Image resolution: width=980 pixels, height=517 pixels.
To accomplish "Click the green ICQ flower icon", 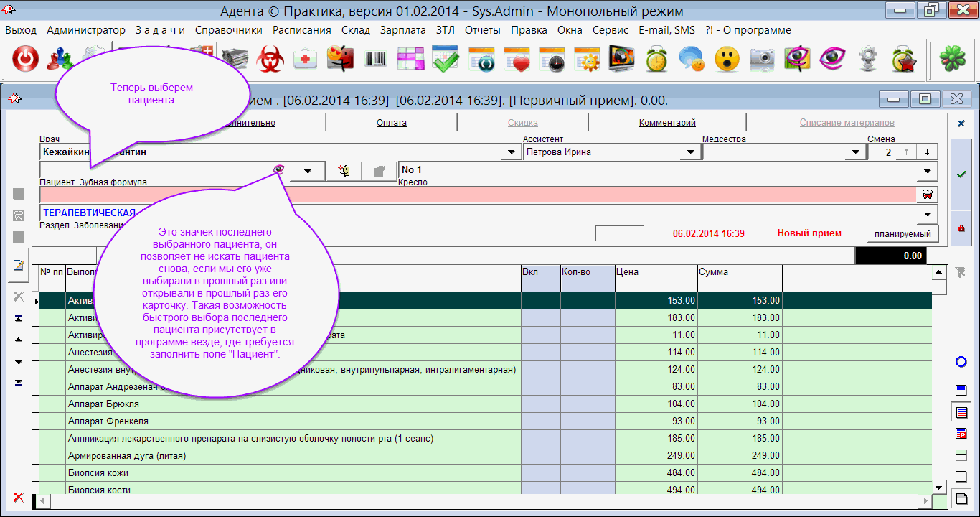I will pos(953,59).
